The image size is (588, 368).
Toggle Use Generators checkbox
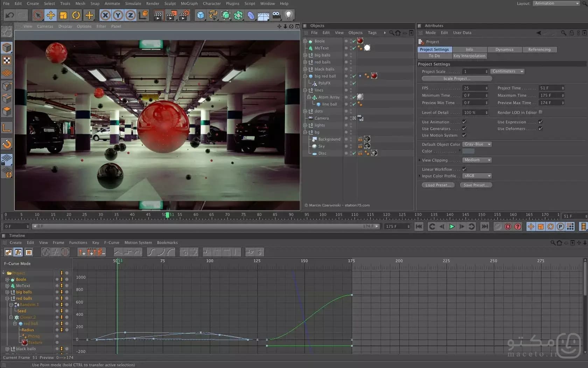(x=464, y=129)
